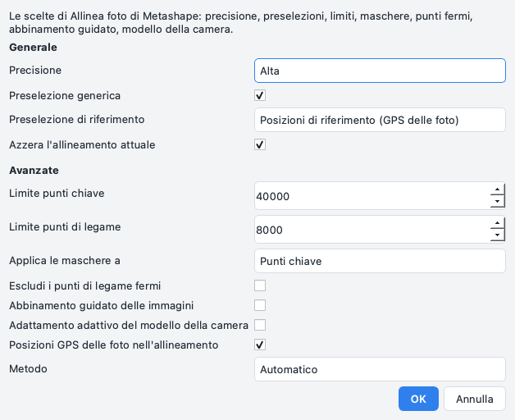
Task: Uncheck Azzera l'allineamento attuale
Action: click(260, 144)
